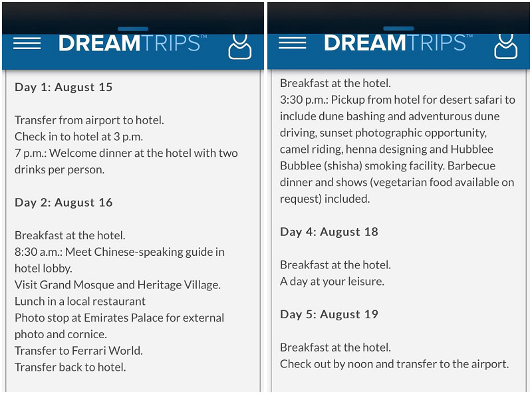Open the hamburger menu on the left screen

pos(27,43)
